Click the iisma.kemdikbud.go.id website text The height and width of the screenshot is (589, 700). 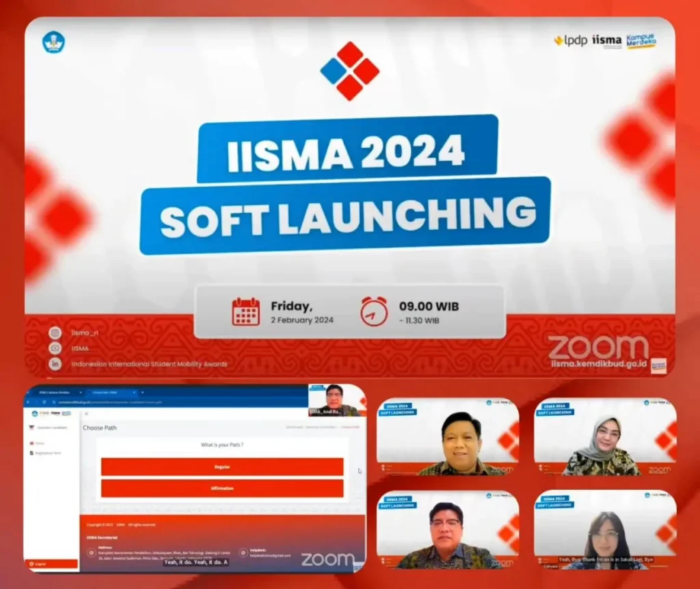[599, 364]
